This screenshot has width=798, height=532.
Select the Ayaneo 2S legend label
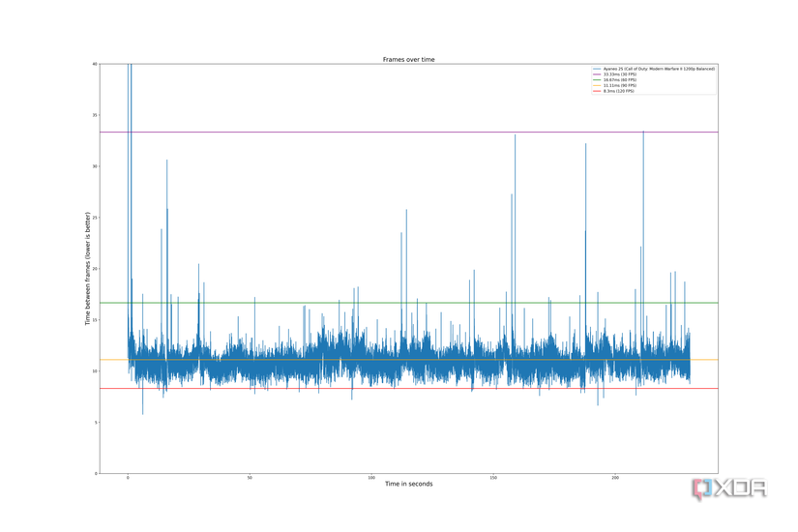[659, 69]
